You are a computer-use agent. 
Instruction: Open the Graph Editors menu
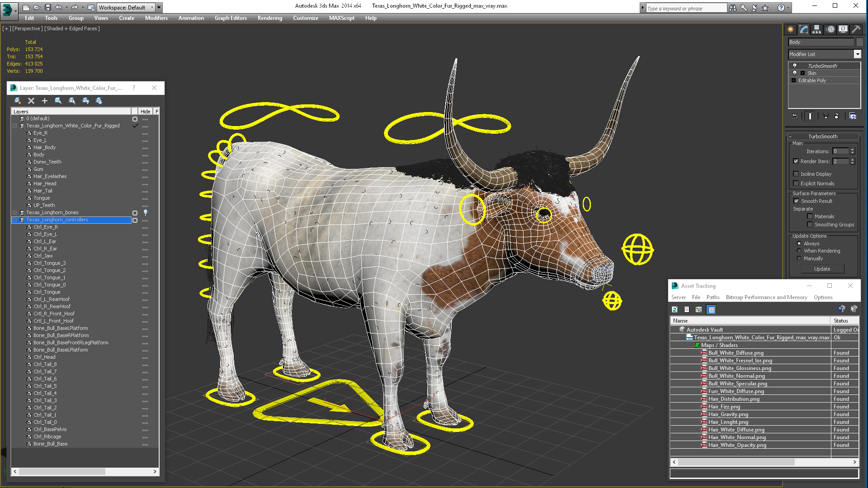[x=231, y=18]
